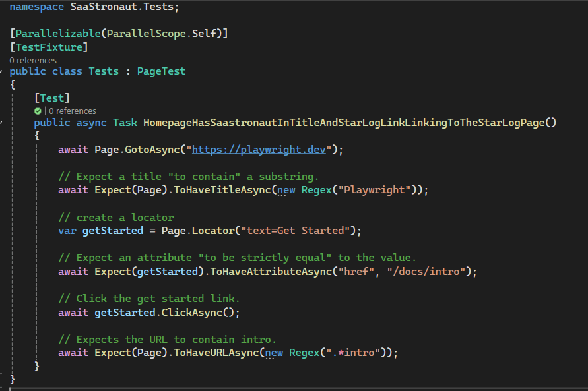Open "0 references" CodeLens above class Tests
Image resolution: width=588 pixels, height=391 pixels.
coord(32,60)
